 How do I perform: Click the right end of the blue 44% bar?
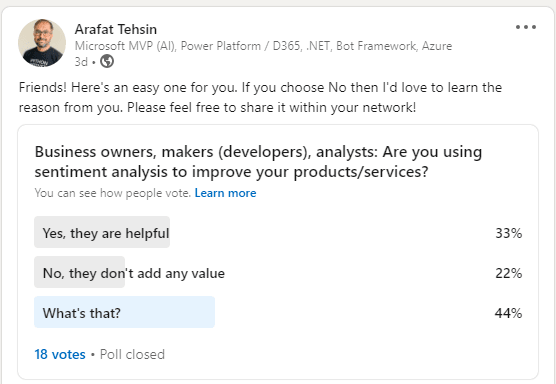coord(211,312)
